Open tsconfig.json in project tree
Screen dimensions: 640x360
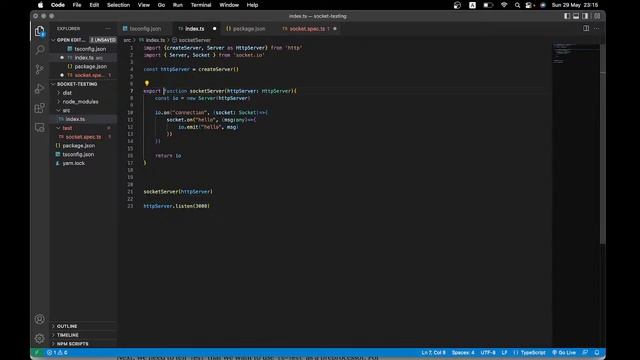[78, 154]
